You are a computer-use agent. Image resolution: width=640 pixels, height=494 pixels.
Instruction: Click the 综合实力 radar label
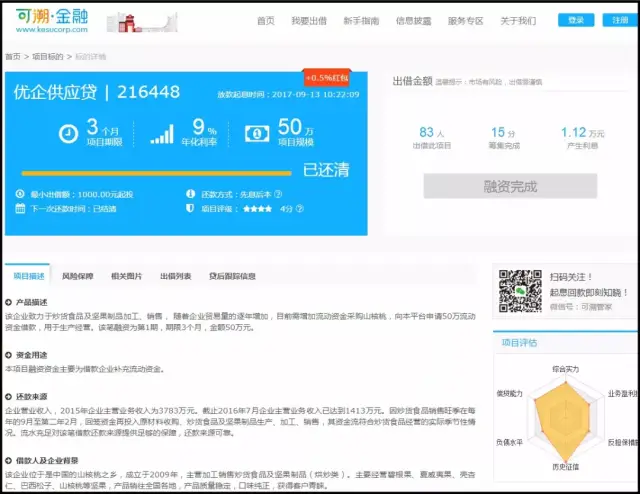[x=565, y=369]
